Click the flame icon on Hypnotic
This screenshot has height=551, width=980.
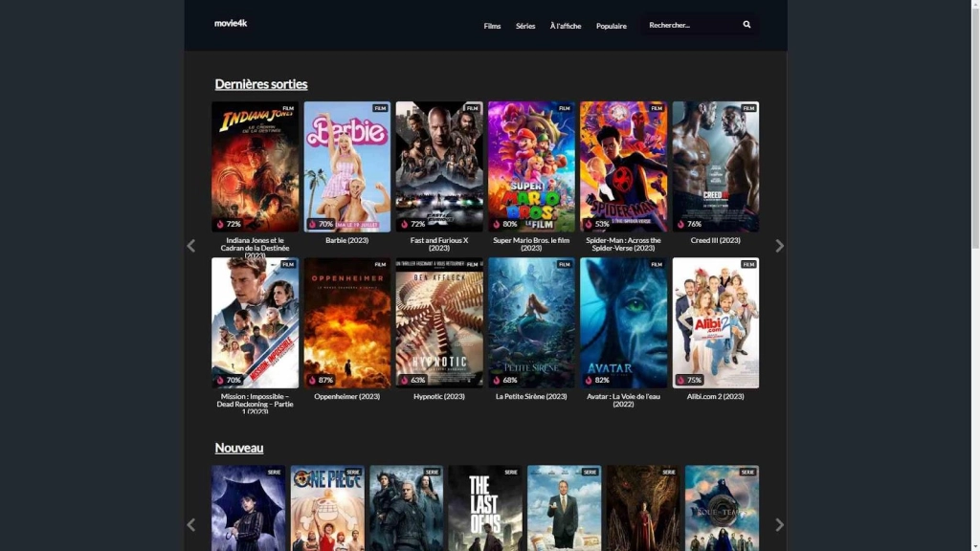[405, 380]
